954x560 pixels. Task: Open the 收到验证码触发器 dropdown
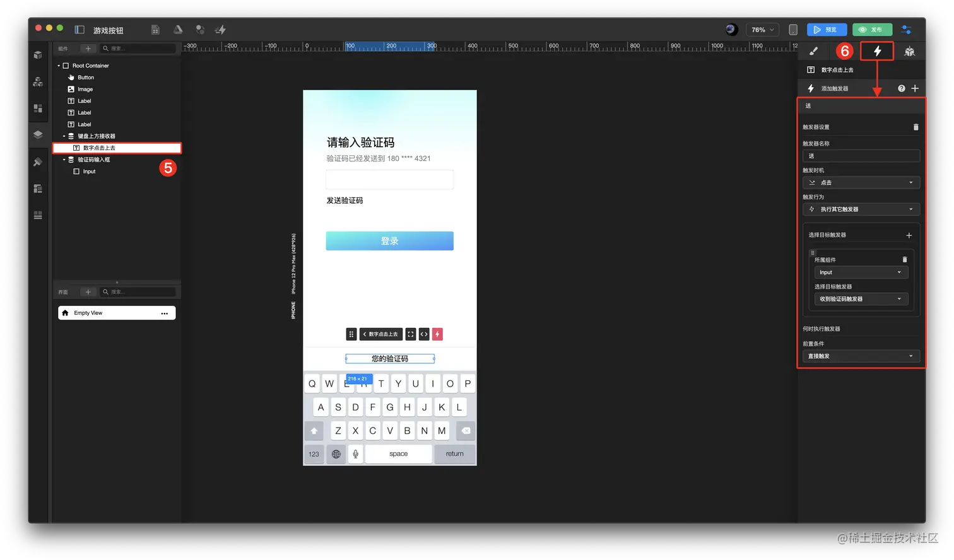[x=861, y=299]
